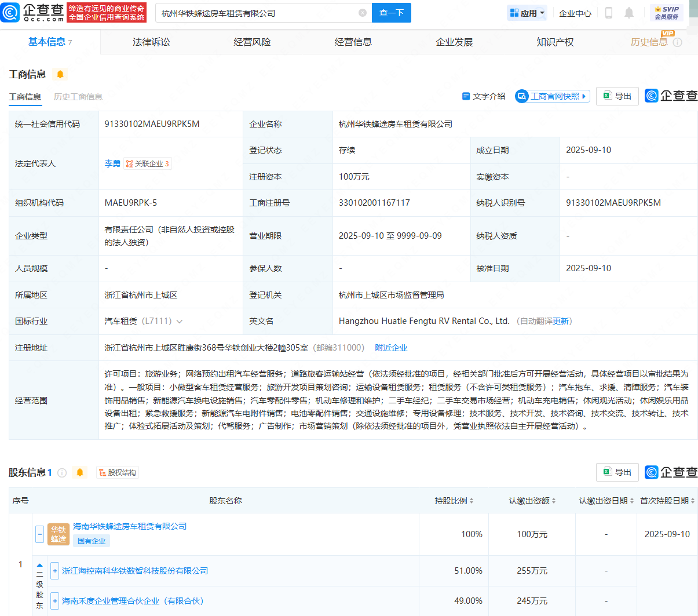Select the 245万元 capital cell
This screenshot has width=698, height=616.
point(532,601)
